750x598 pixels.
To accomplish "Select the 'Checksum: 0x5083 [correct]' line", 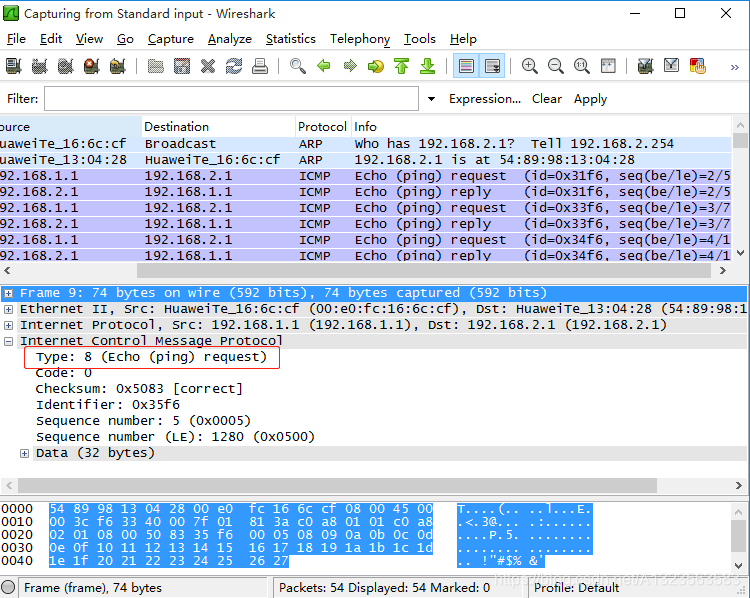I will click(139, 389).
